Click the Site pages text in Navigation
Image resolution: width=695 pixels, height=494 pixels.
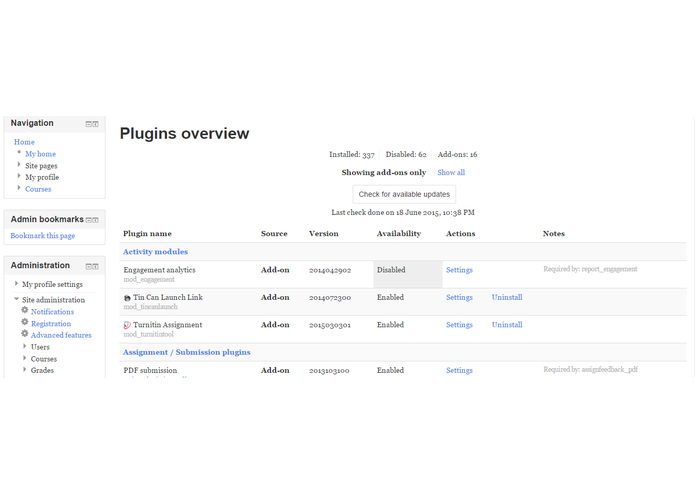41,166
